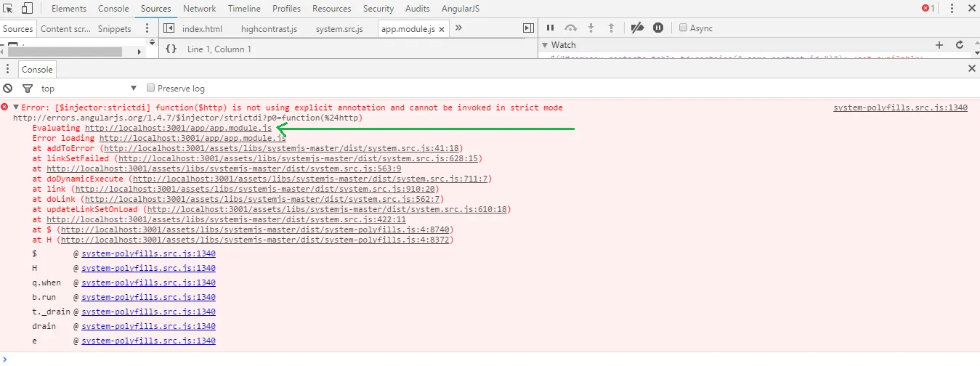Open the navigator pane three-dot menu
The height and width of the screenshot is (366, 980).
coord(147,28)
